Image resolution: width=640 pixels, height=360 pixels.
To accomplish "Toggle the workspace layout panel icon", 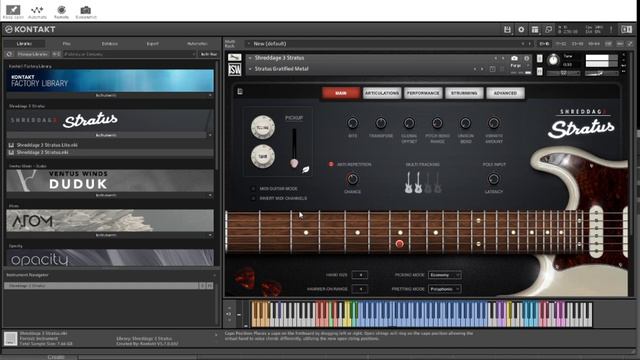I will (x=535, y=29).
